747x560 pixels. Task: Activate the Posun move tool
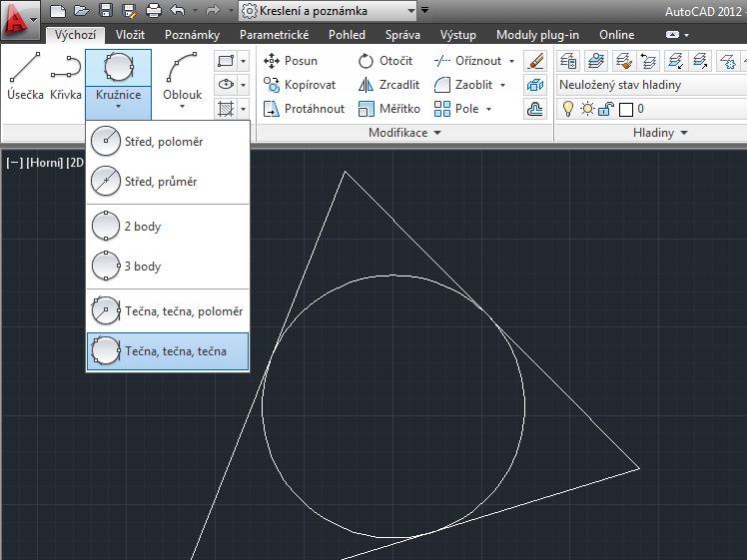click(291, 61)
